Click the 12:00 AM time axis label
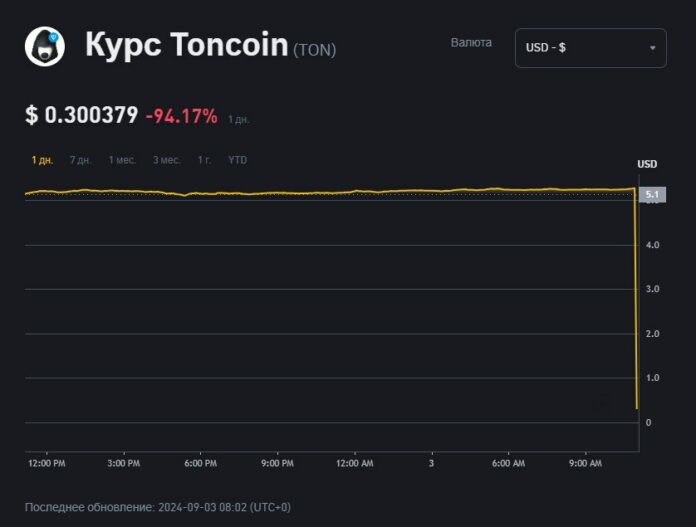Image resolution: width=696 pixels, height=527 pixels. coord(354,463)
